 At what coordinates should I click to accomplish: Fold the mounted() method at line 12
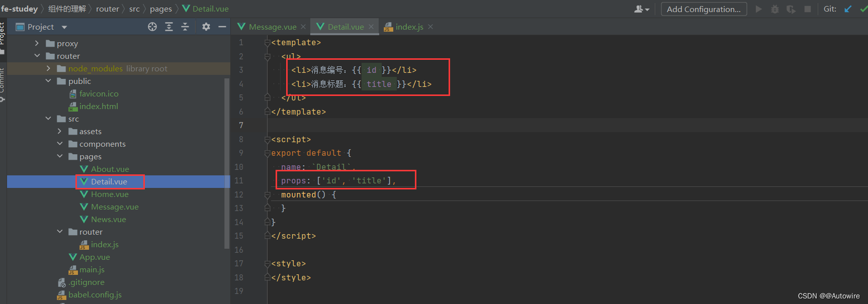(x=268, y=194)
